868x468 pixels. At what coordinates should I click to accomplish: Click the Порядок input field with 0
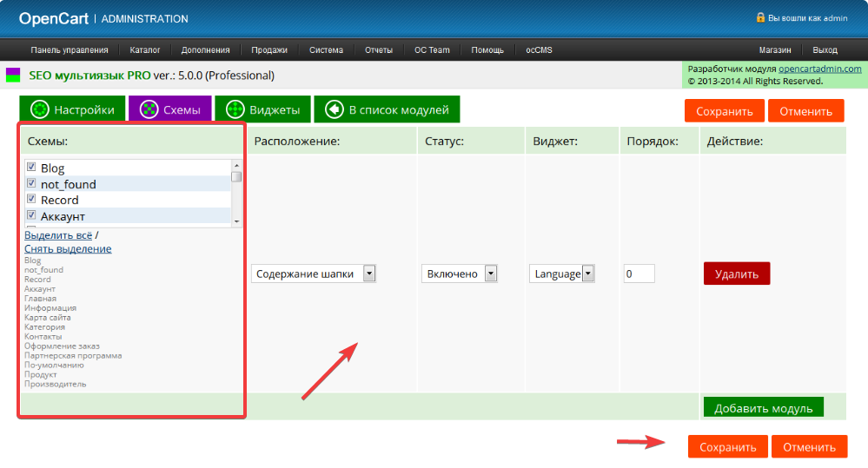(x=639, y=274)
